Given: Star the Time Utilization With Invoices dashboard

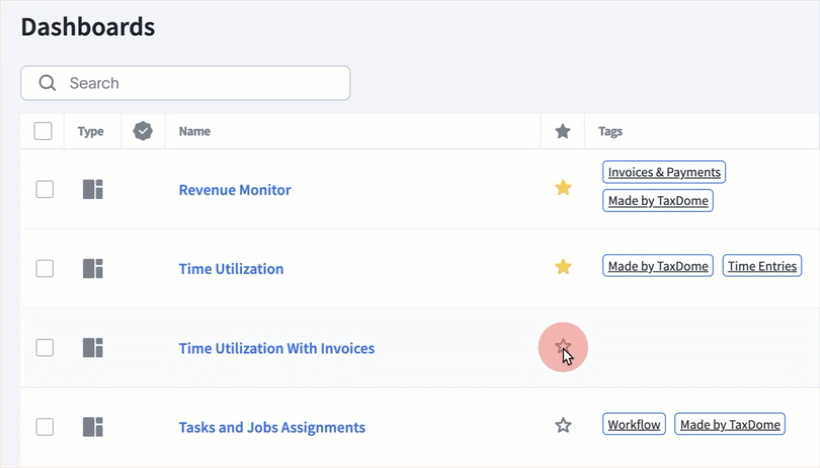Looking at the screenshot, I should pos(563,347).
